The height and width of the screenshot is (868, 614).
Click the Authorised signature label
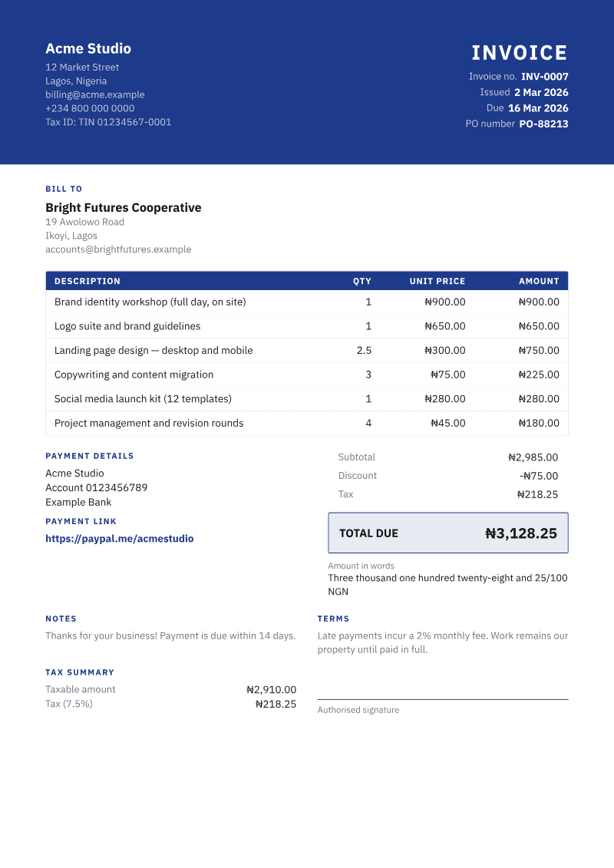point(358,710)
